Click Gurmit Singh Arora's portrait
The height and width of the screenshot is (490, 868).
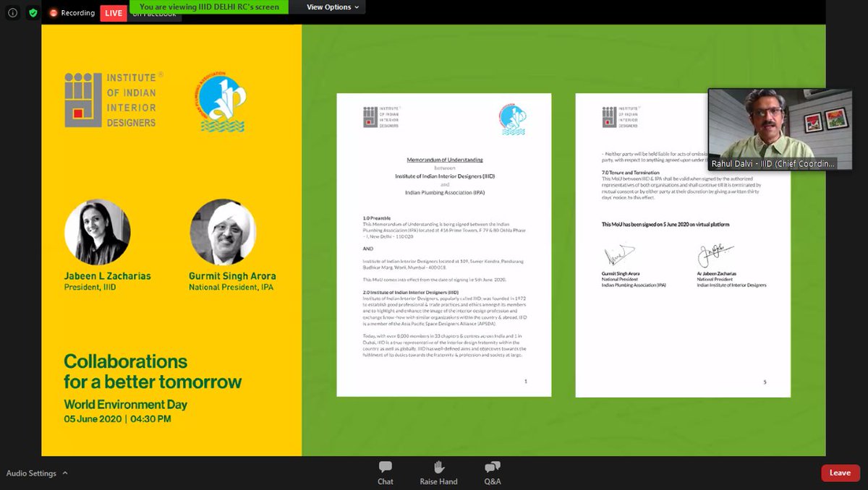click(x=223, y=232)
